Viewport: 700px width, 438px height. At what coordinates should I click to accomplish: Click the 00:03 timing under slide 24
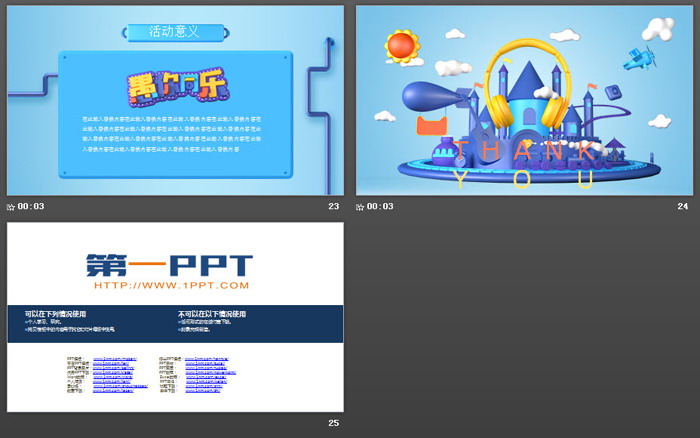[x=380, y=206]
